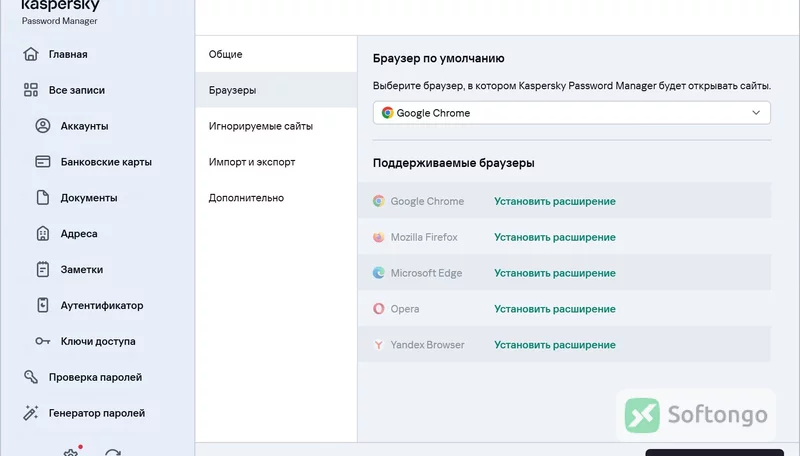
Task: Switch to the Общие settings tab
Action: [276, 54]
